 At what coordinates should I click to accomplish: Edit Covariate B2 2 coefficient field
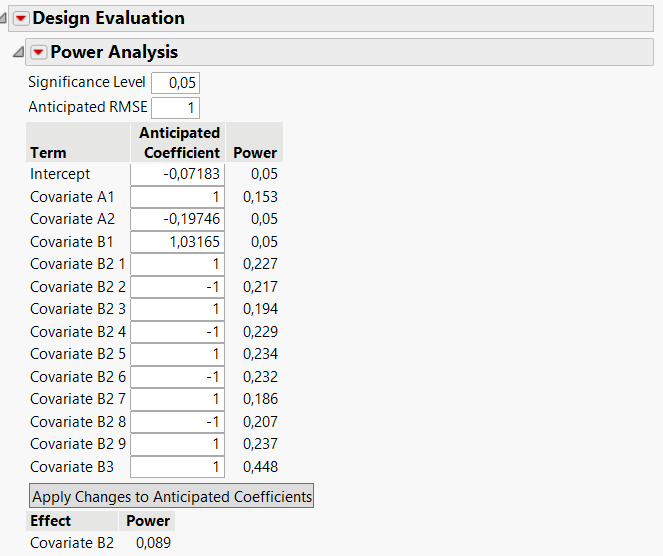coord(177,287)
